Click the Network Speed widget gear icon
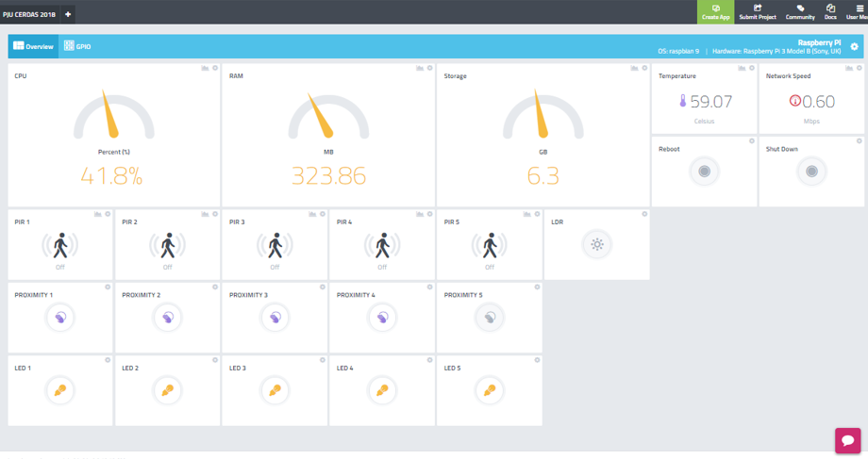Image resolution: width=868 pixels, height=459 pixels. tap(860, 68)
